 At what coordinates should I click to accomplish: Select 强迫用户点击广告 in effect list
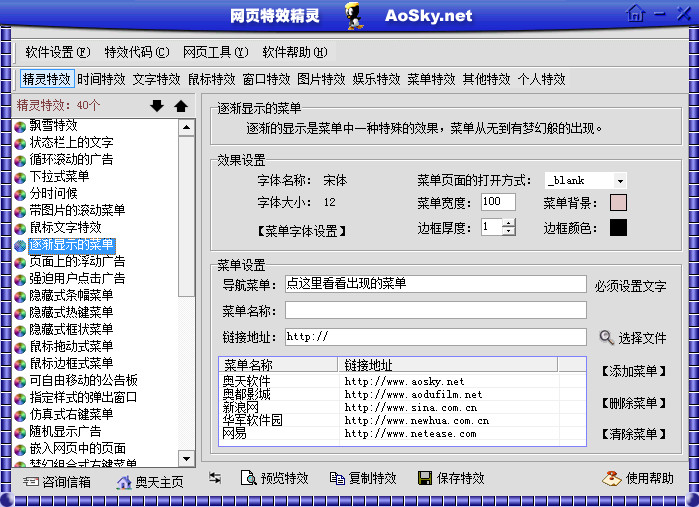coord(77,279)
